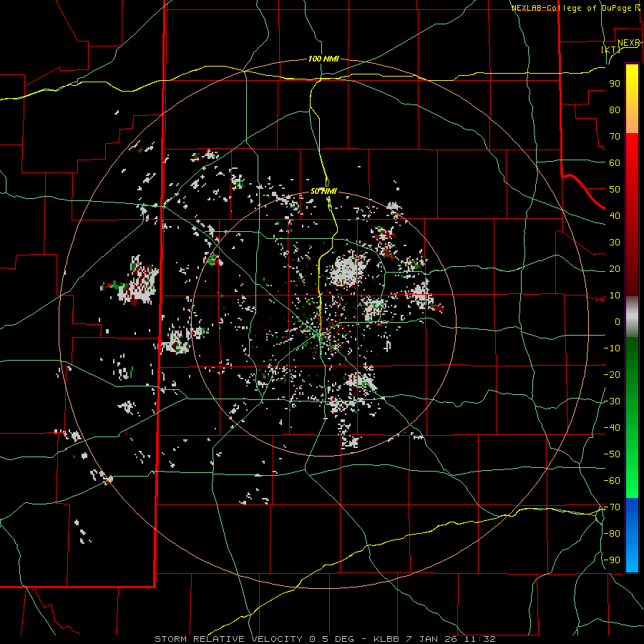Click the "80" value on the velocity scale
The height and width of the screenshot is (644, 644).
tap(615, 110)
